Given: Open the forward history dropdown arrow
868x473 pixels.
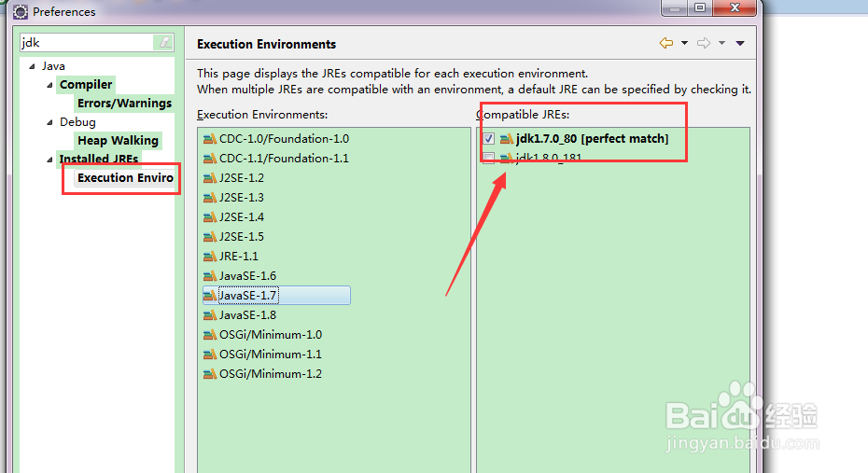Looking at the screenshot, I should click(721, 43).
